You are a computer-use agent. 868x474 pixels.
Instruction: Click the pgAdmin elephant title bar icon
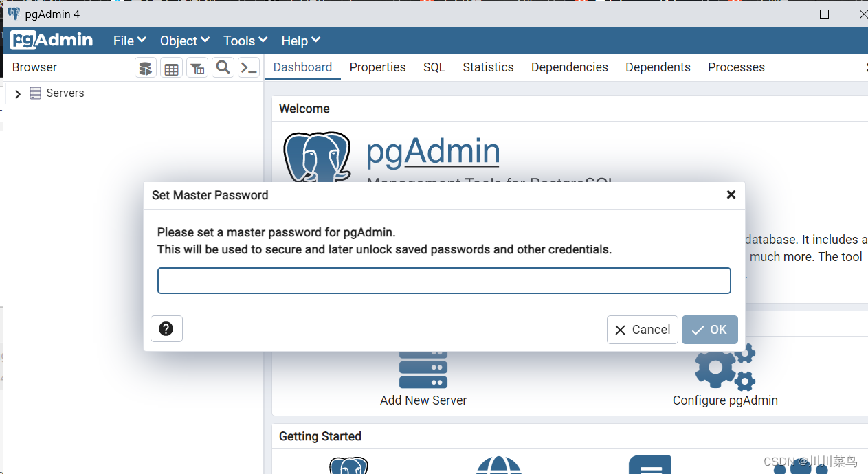click(x=14, y=14)
